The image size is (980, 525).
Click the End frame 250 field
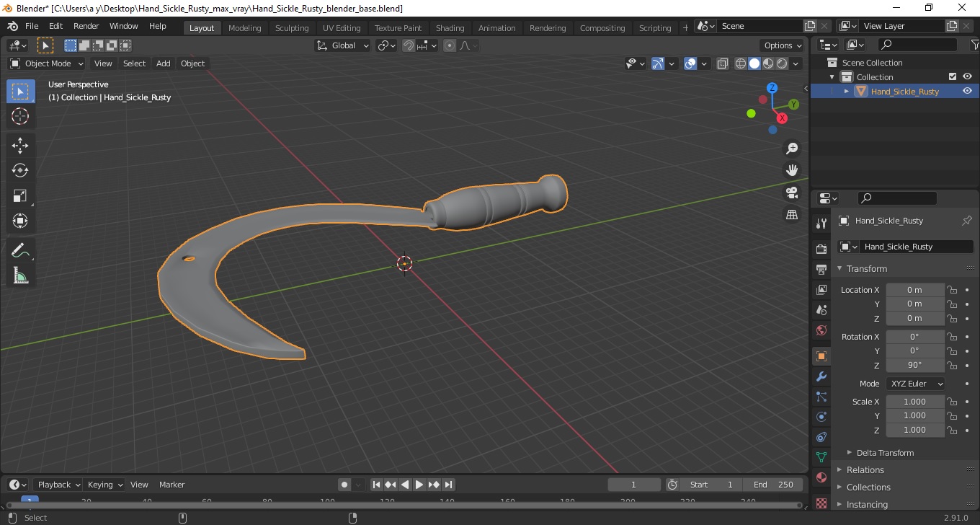(774, 485)
